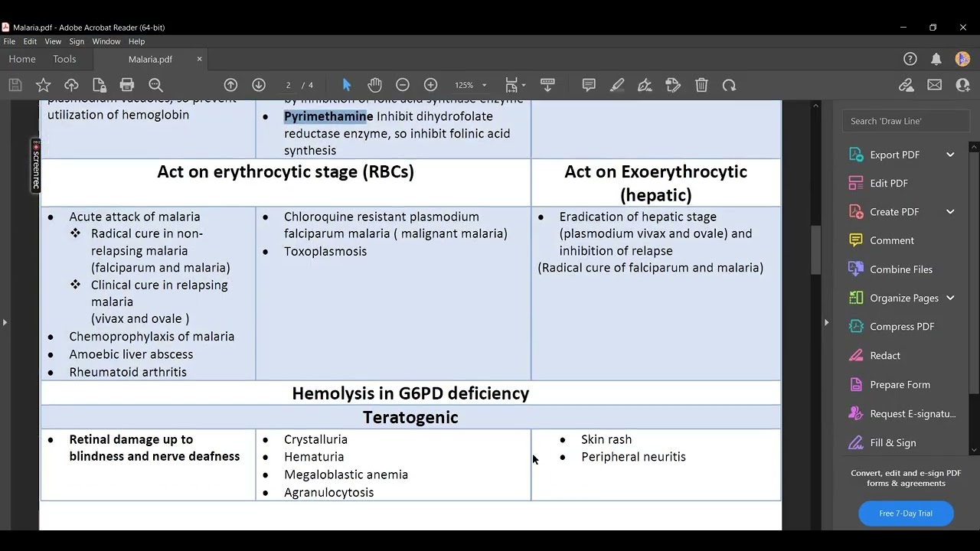The height and width of the screenshot is (551, 980).
Task: Open the Find text magnifier icon
Action: (155, 85)
